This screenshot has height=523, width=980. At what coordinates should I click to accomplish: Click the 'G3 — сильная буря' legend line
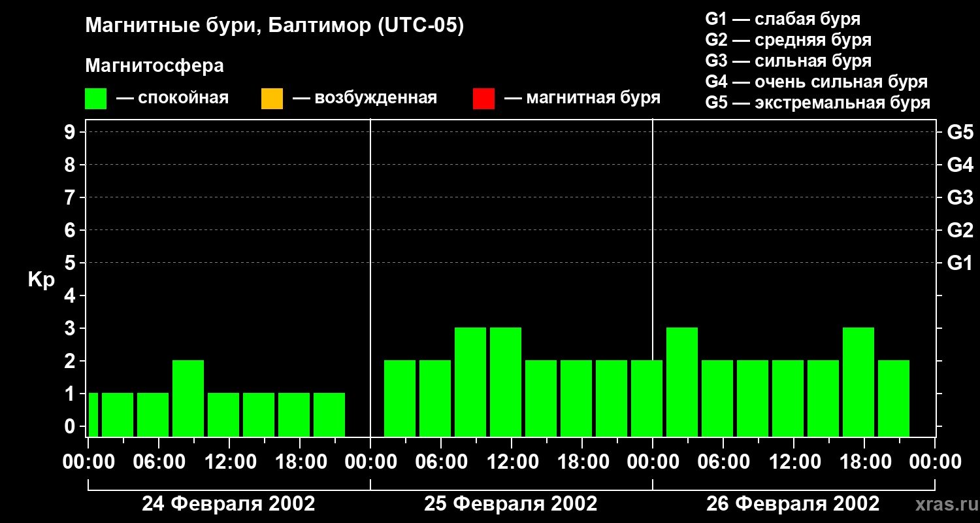(788, 61)
